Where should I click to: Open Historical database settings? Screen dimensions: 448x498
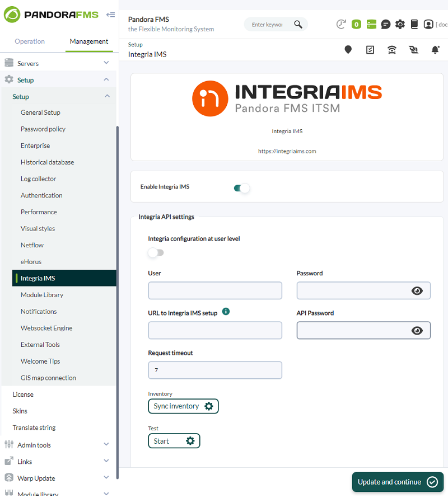point(47,162)
